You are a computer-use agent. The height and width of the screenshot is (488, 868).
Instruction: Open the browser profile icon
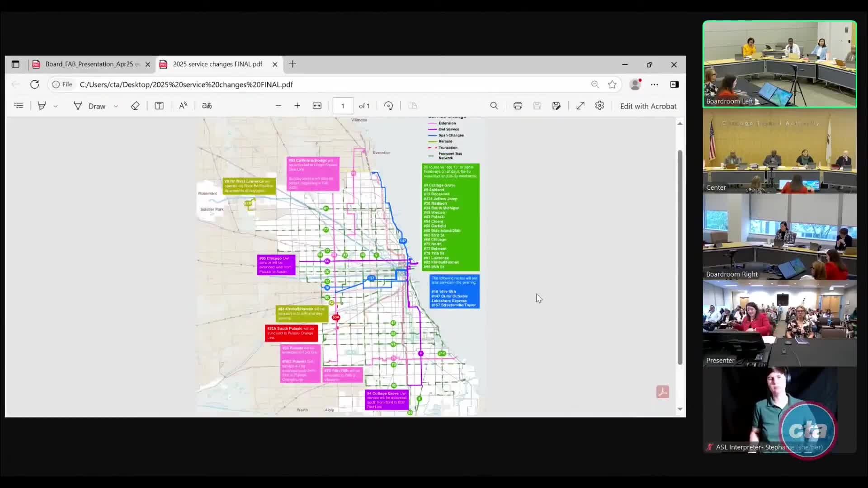click(x=636, y=84)
